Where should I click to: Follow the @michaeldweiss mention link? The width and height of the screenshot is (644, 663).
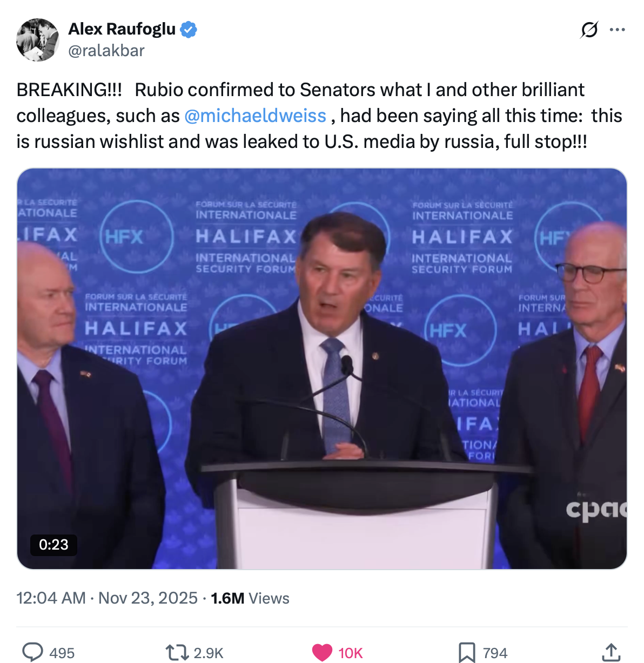tap(255, 116)
